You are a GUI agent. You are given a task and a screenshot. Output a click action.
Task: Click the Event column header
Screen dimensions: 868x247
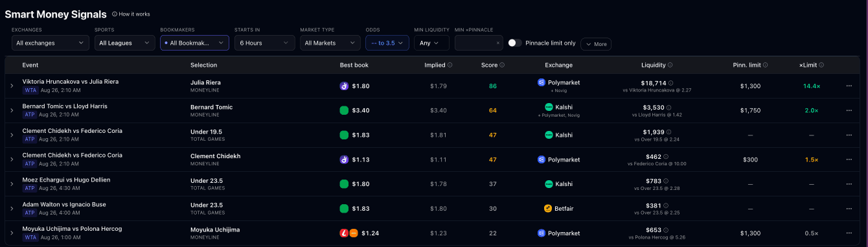pyautogui.click(x=30, y=65)
